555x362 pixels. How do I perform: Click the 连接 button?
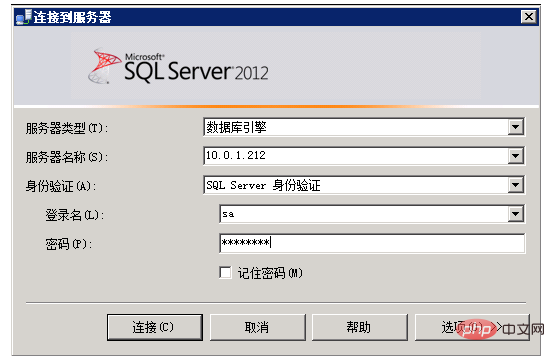coord(155,327)
